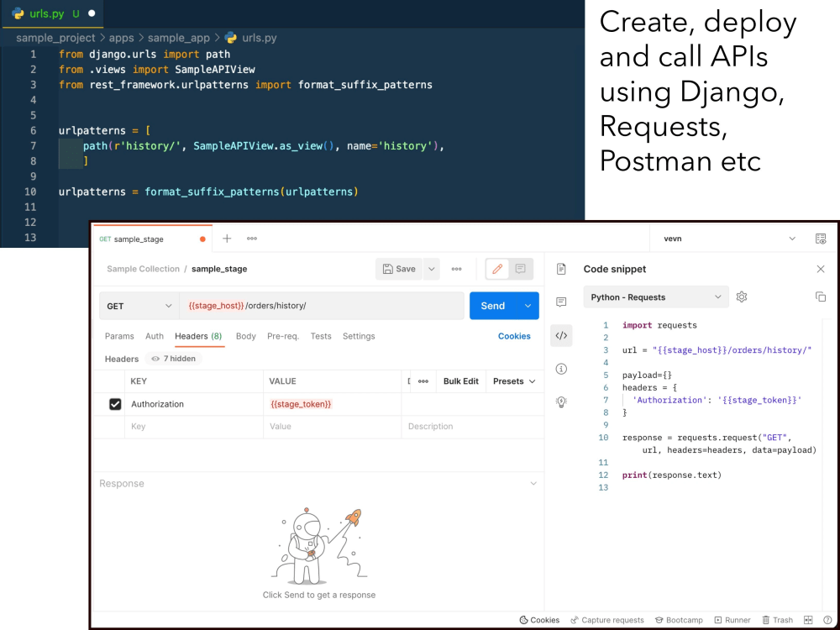
Task: Switch to comment mode icon beside pencil
Action: point(520,269)
